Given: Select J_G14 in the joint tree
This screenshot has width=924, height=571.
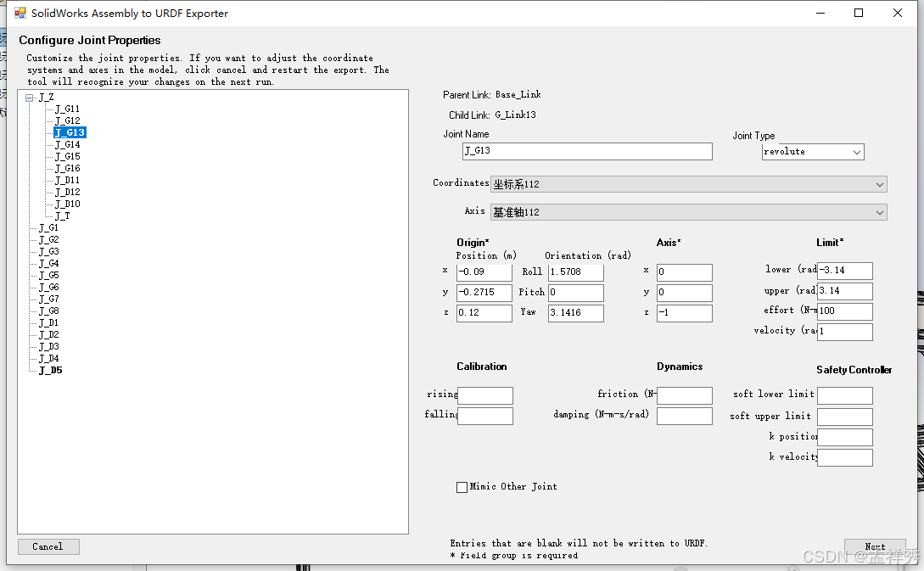Looking at the screenshot, I should 67,144.
